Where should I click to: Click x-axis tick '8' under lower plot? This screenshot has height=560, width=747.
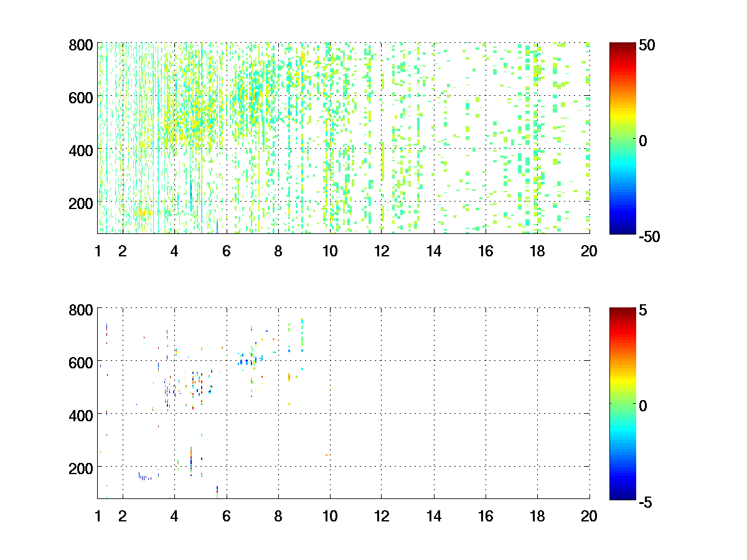278,516
